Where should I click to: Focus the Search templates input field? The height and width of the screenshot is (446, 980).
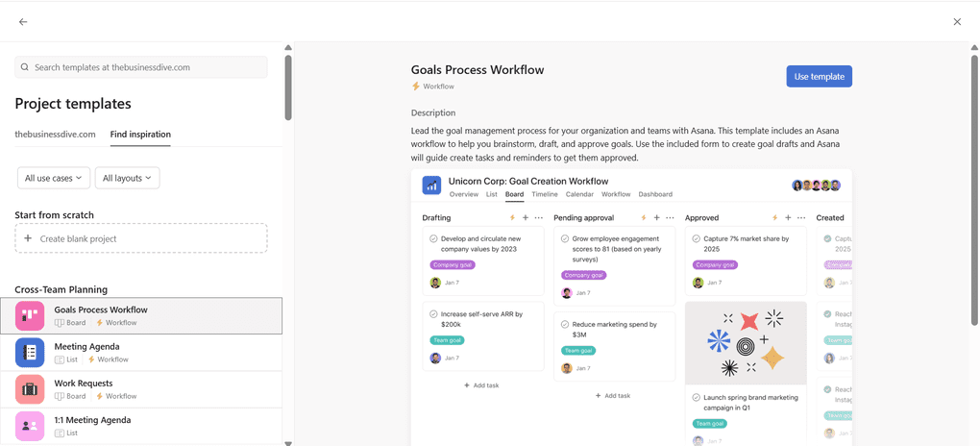click(141, 67)
